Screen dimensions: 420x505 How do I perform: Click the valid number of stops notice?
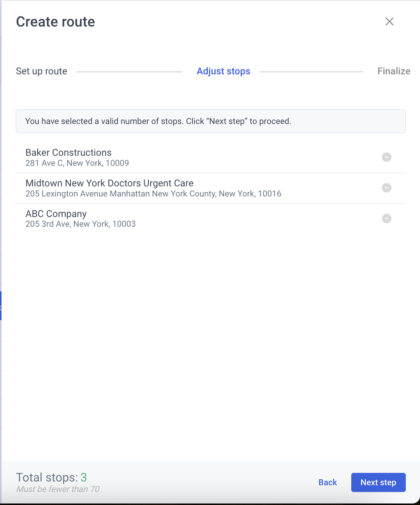(211, 121)
